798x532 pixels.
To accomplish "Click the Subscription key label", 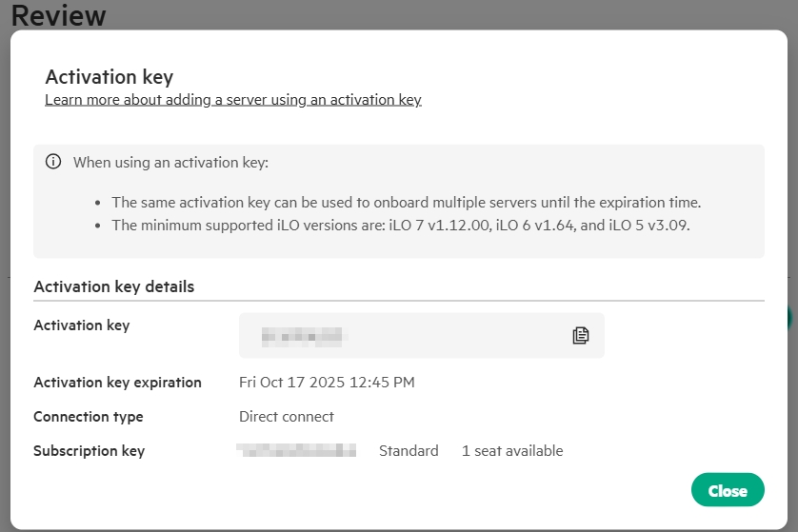I will tap(89, 451).
